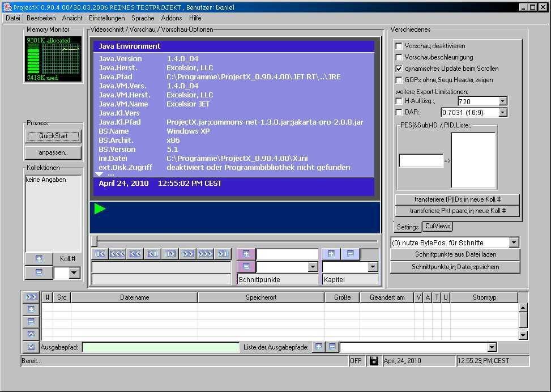Open the Koll.# collection dropdown
The height and width of the screenshot is (392, 551).
click(72, 272)
